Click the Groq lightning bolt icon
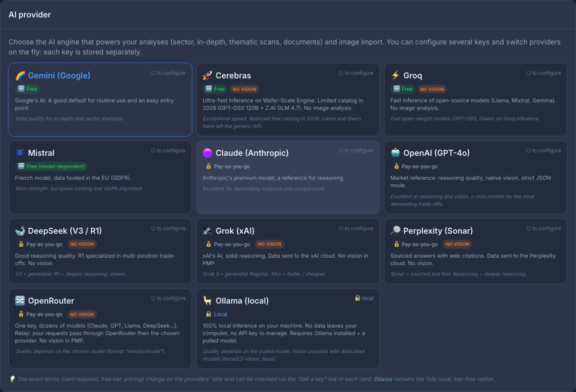 click(395, 75)
